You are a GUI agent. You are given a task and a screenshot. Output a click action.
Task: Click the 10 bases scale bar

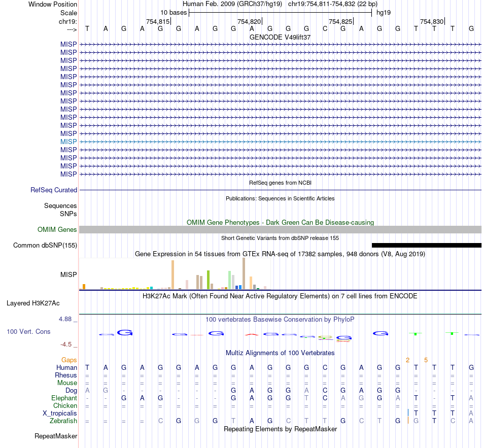click(x=281, y=13)
